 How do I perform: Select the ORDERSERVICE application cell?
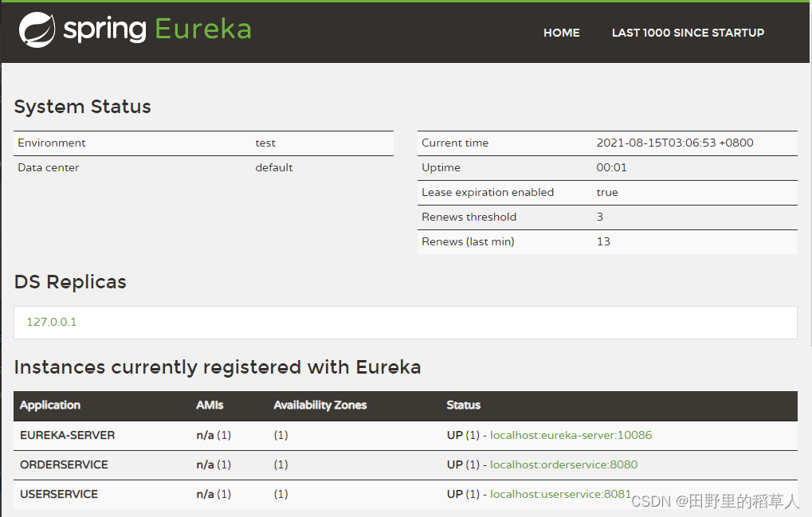click(x=64, y=464)
